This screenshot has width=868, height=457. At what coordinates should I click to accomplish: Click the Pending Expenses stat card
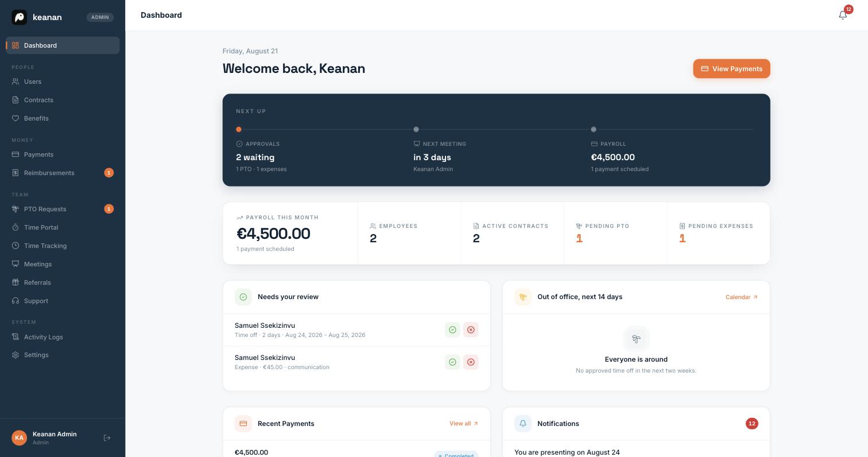tap(718, 233)
